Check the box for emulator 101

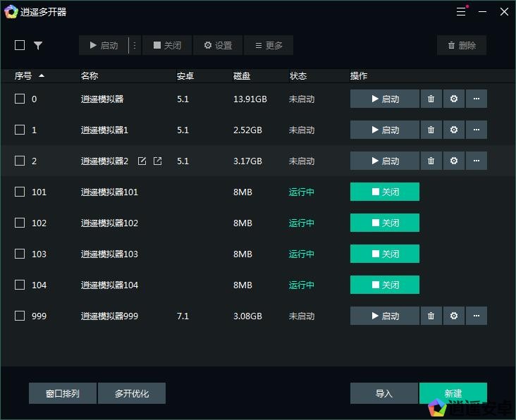20,192
